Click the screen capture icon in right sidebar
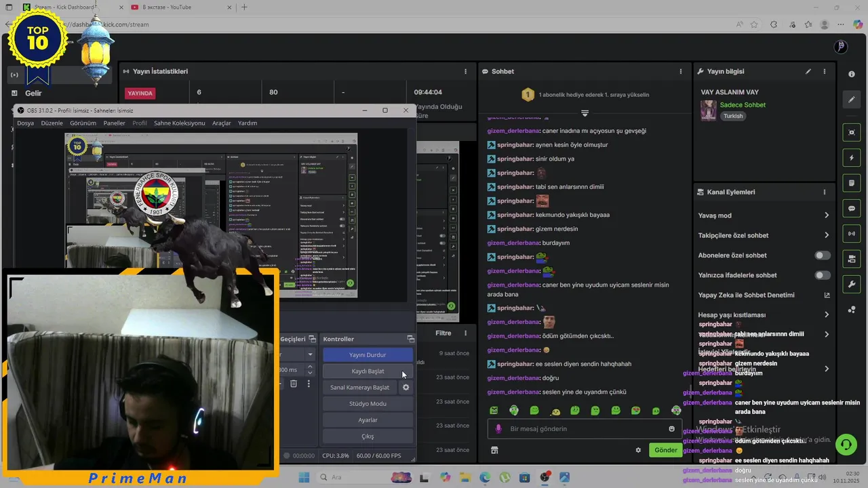 pyautogui.click(x=852, y=132)
